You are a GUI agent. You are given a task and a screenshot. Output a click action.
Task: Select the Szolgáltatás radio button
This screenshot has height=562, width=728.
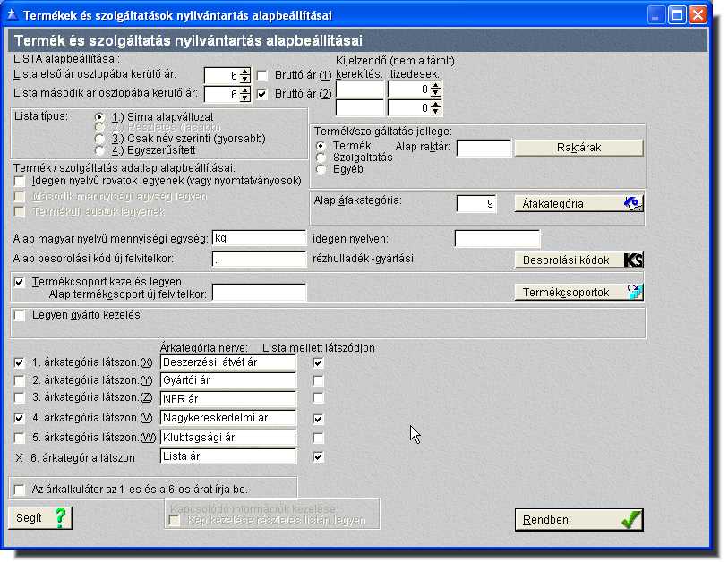(321, 157)
